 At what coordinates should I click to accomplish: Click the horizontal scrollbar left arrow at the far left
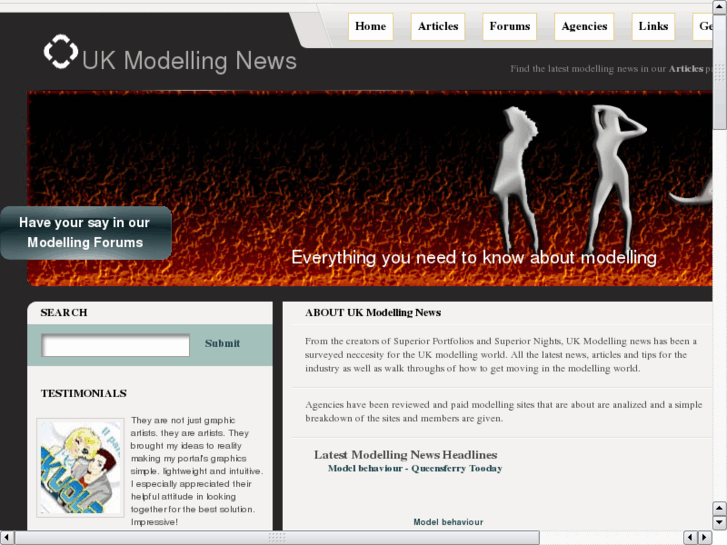[x=6, y=538]
